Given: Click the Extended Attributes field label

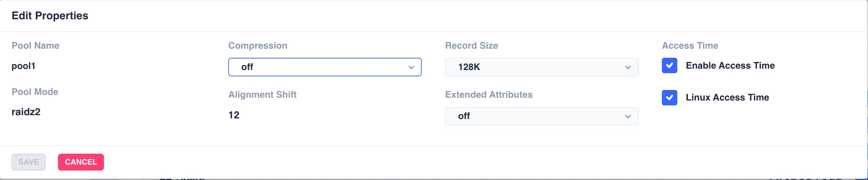Looking at the screenshot, I should (x=488, y=95).
